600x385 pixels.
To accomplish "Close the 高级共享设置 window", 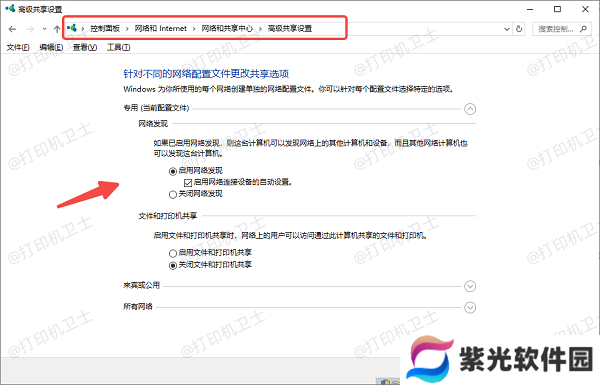I will coord(585,9).
